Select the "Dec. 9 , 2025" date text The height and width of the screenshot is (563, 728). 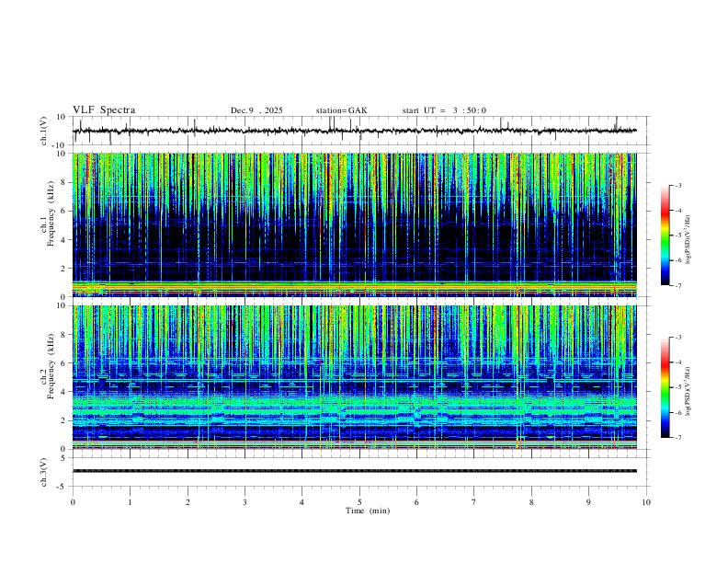click(x=256, y=110)
